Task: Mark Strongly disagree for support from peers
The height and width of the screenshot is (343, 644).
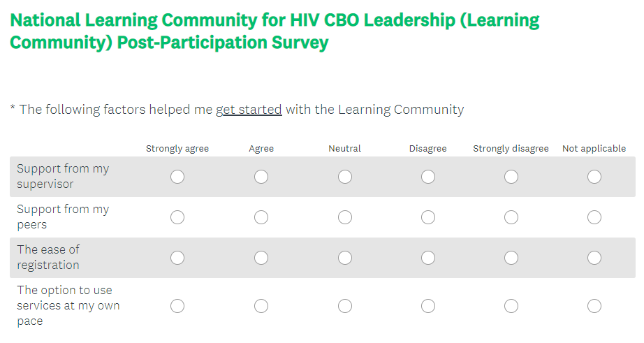Action: [511, 217]
